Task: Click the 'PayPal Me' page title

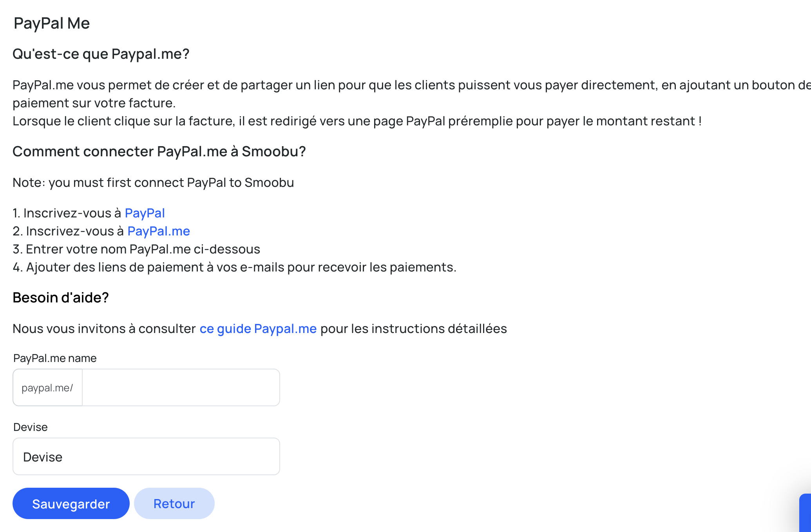Action: pos(52,23)
